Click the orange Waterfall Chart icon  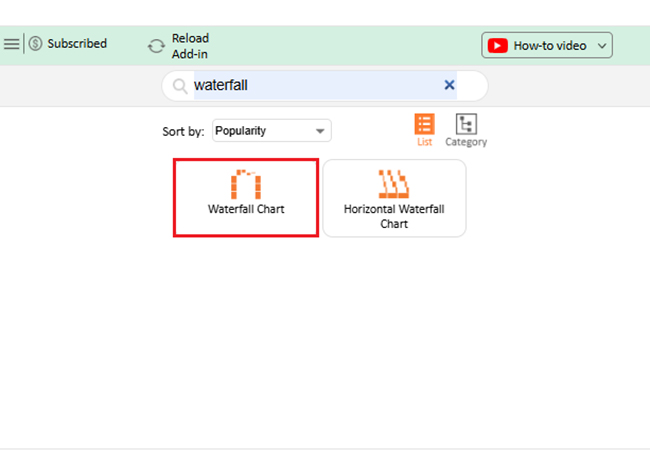point(246,183)
